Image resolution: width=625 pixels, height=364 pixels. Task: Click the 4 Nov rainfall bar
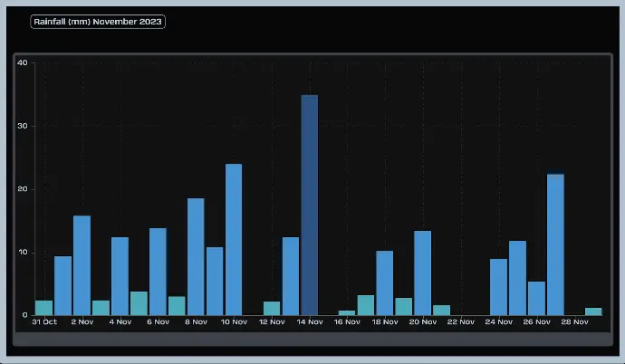pyautogui.click(x=120, y=276)
